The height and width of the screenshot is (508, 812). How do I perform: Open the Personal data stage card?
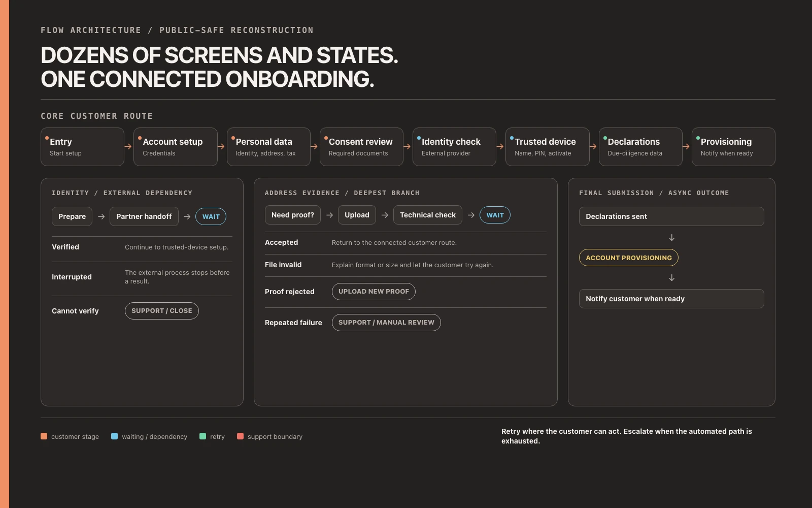[x=268, y=147]
